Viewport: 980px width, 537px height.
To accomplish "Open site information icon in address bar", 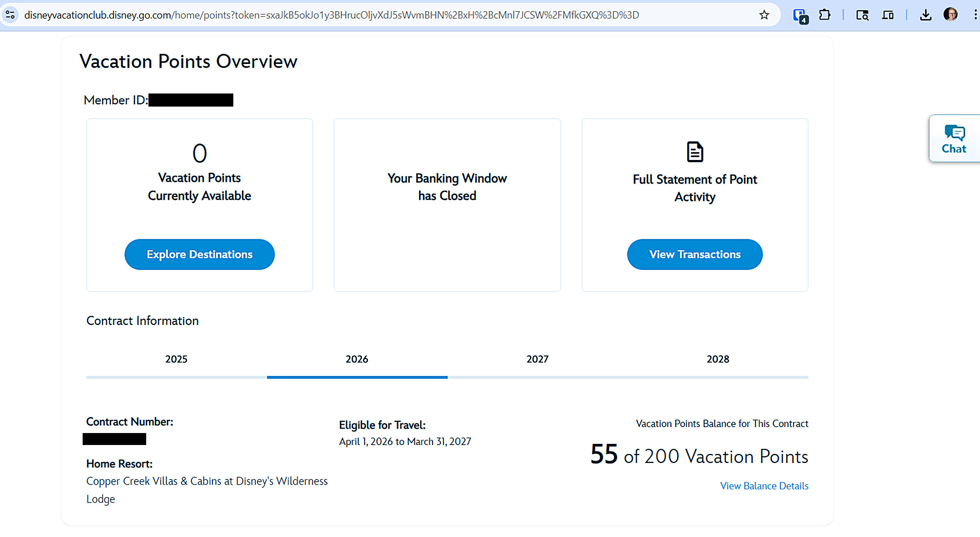I will click(x=10, y=15).
